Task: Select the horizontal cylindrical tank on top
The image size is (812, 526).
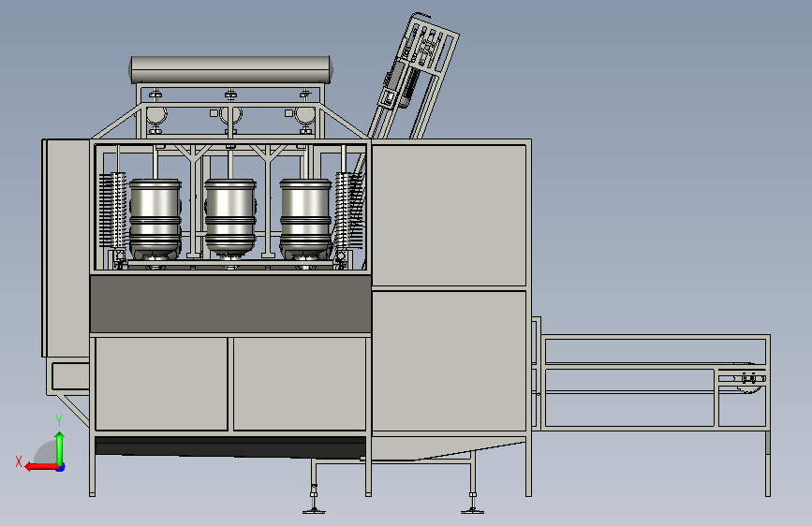Action: (x=230, y=70)
